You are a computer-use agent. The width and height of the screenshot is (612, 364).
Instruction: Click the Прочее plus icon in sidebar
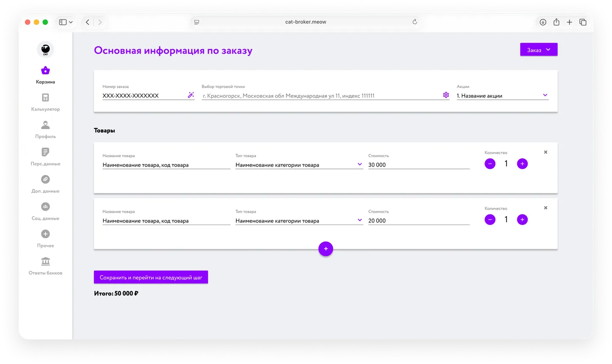(45, 234)
